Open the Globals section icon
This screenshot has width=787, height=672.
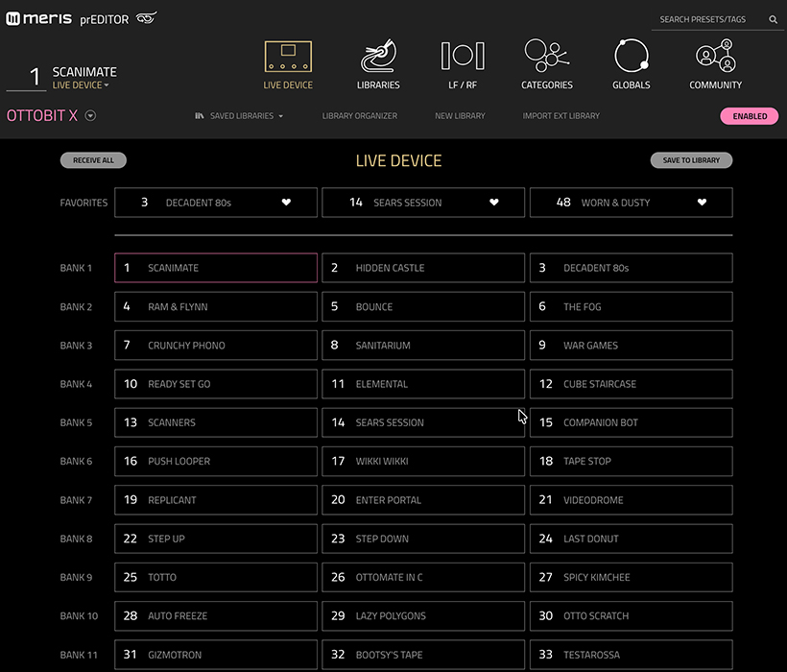(x=632, y=56)
